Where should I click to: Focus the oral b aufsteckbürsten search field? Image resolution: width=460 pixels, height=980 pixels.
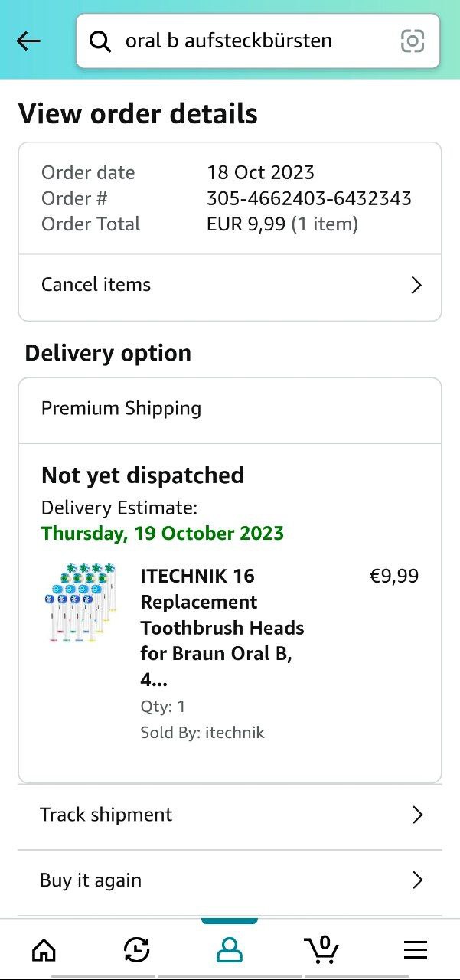point(258,41)
